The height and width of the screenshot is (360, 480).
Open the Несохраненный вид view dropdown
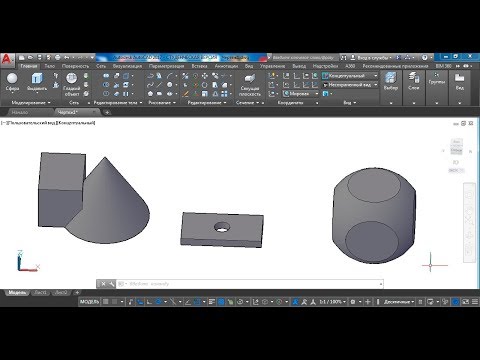(350, 85)
